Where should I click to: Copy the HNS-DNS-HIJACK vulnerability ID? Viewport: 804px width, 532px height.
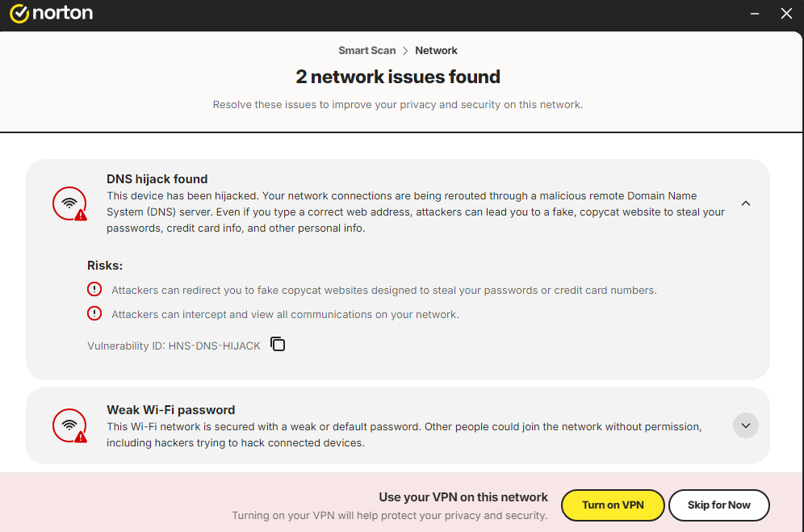point(278,344)
